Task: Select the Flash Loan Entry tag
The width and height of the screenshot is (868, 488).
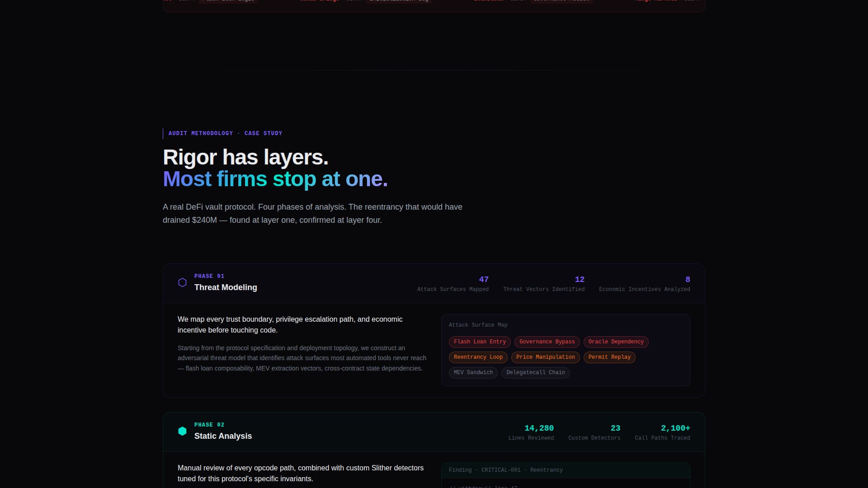Action: pyautogui.click(x=480, y=342)
